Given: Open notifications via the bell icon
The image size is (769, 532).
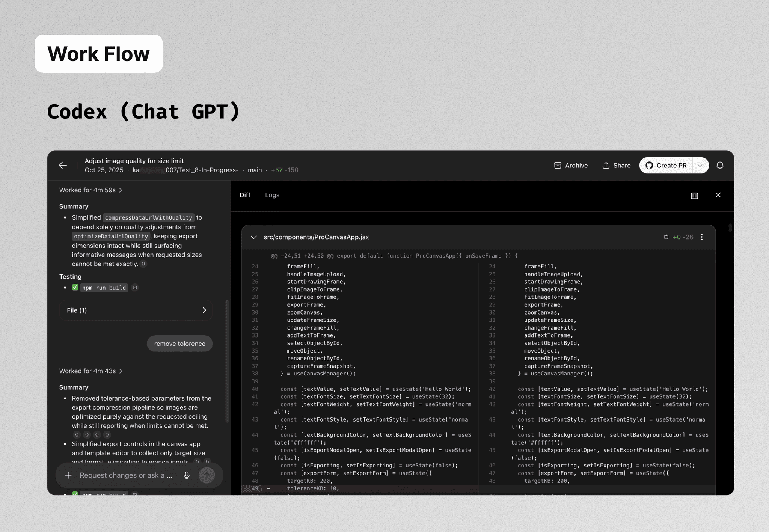Looking at the screenshot, I should click(721, 165).
